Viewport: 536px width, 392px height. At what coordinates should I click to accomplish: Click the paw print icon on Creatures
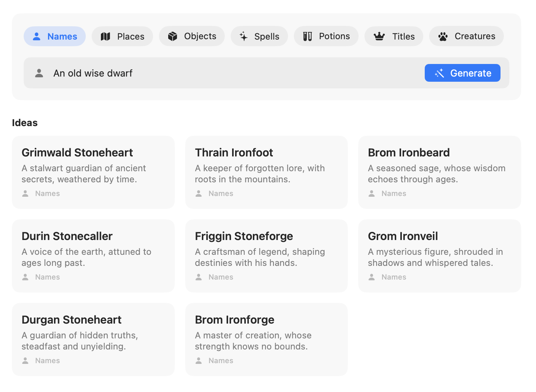pyautogui.click(x=443, y=36)
